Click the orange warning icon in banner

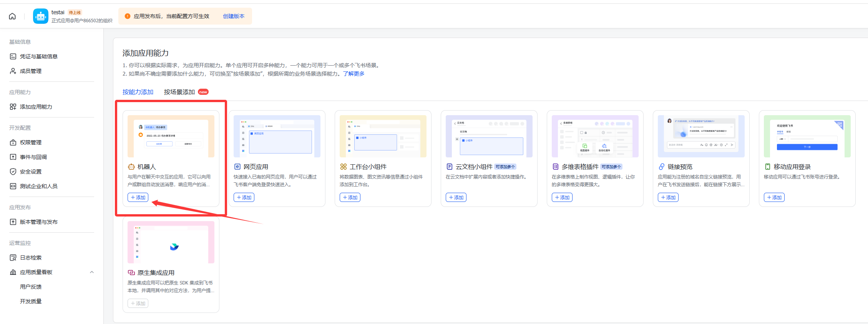[x=128, y=16]
